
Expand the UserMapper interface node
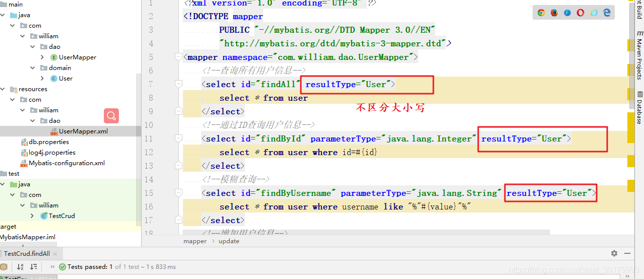pyautogui.click(x=43, y=57)
